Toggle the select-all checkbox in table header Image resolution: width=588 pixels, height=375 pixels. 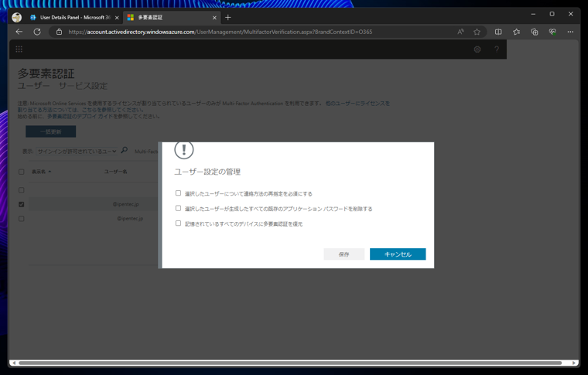coord(22,172)
